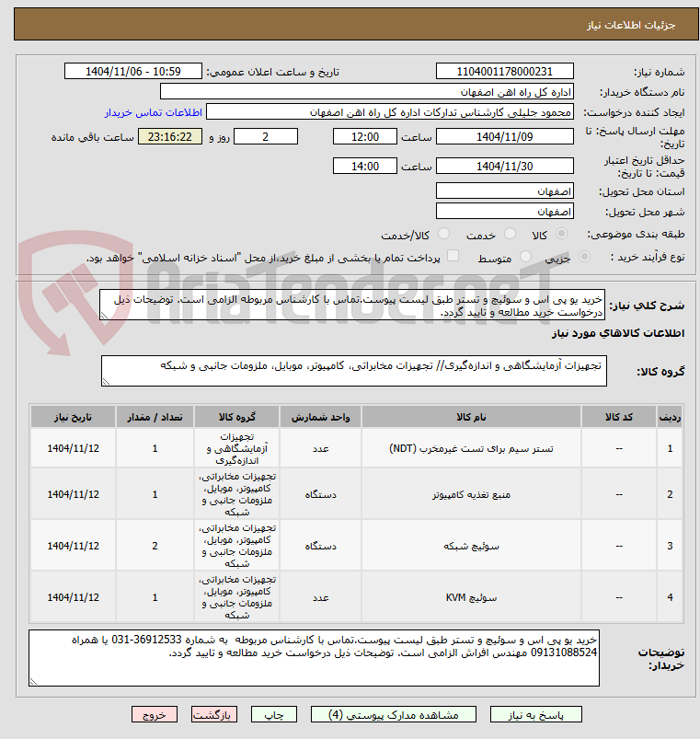Click the پاسخ به نیاز button
The height and width of the screenshot is (739, 700).
pos(535,714)
